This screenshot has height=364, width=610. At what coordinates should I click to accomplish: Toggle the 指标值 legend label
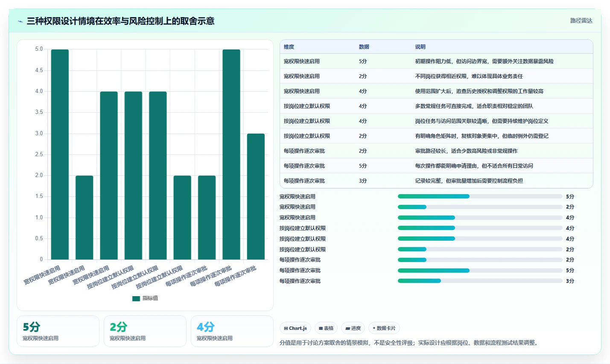[x=150, y=298]
